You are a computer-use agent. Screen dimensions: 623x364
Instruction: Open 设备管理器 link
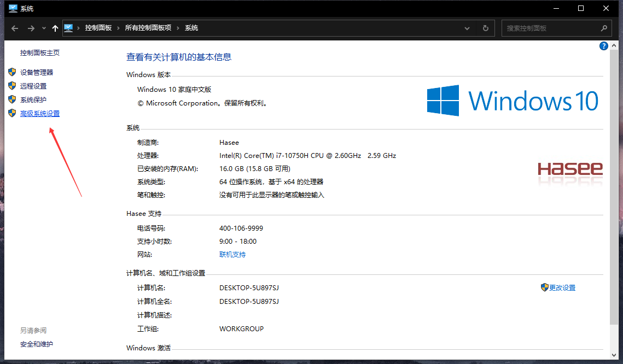[x=37, y=72]
